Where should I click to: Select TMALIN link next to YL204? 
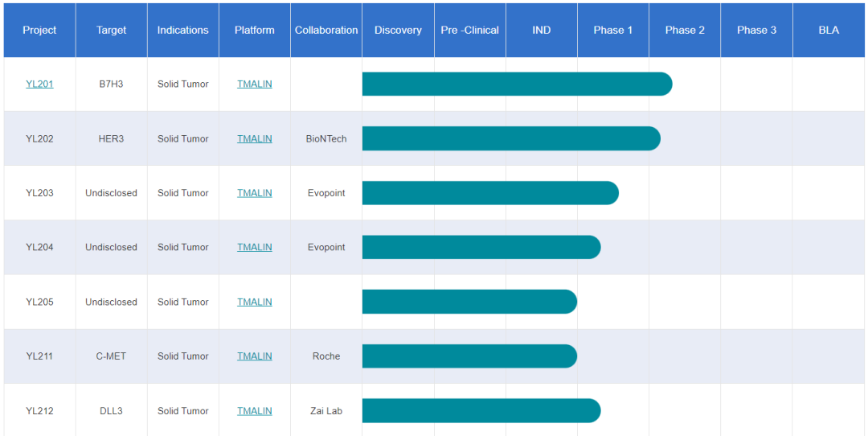(255, 247)
